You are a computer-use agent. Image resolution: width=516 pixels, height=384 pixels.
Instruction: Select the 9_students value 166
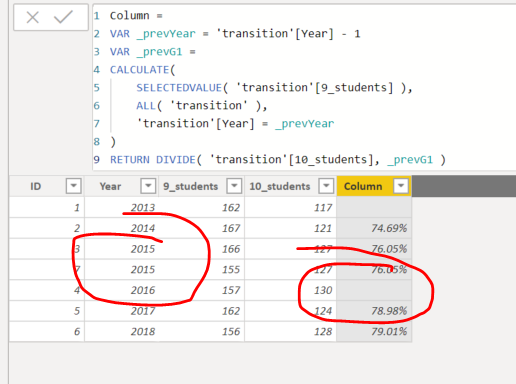(201, 249)
